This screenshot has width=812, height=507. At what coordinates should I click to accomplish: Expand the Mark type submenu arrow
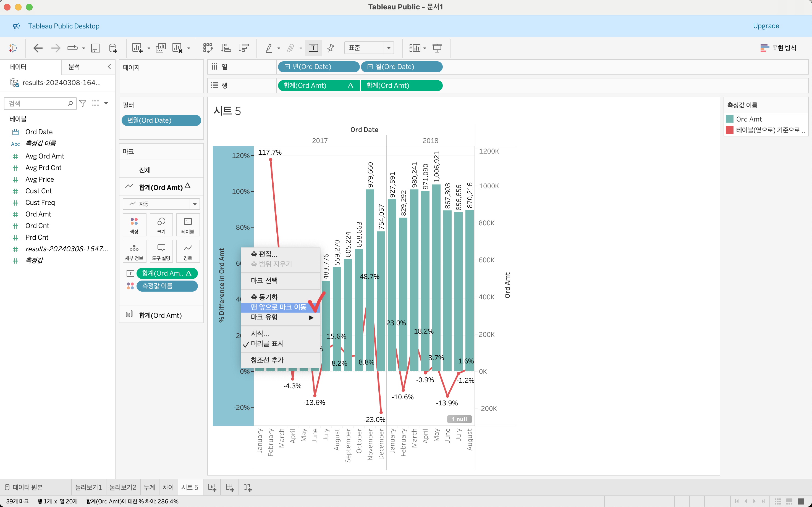point(311,317)
